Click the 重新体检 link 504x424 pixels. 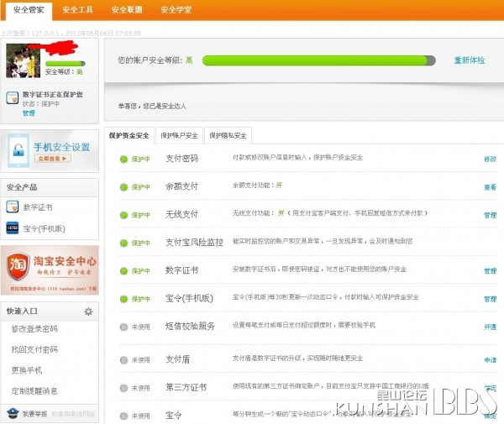click(469, 60)
